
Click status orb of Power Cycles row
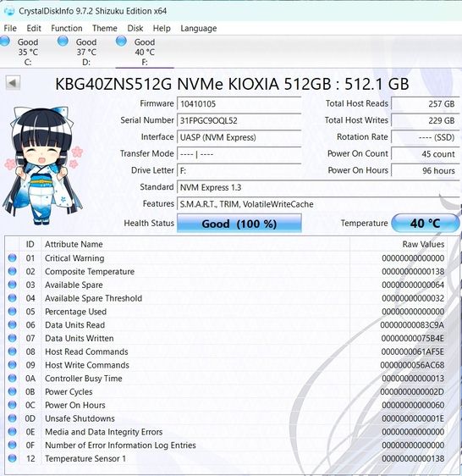(12, 391)
